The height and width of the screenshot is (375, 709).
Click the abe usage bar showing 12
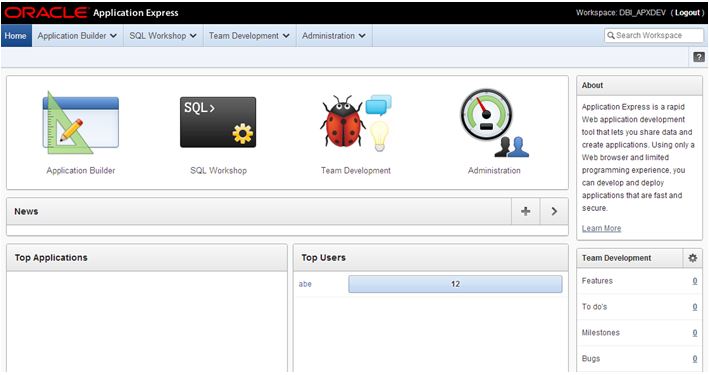pyautogui.click(x=455, y=284)
